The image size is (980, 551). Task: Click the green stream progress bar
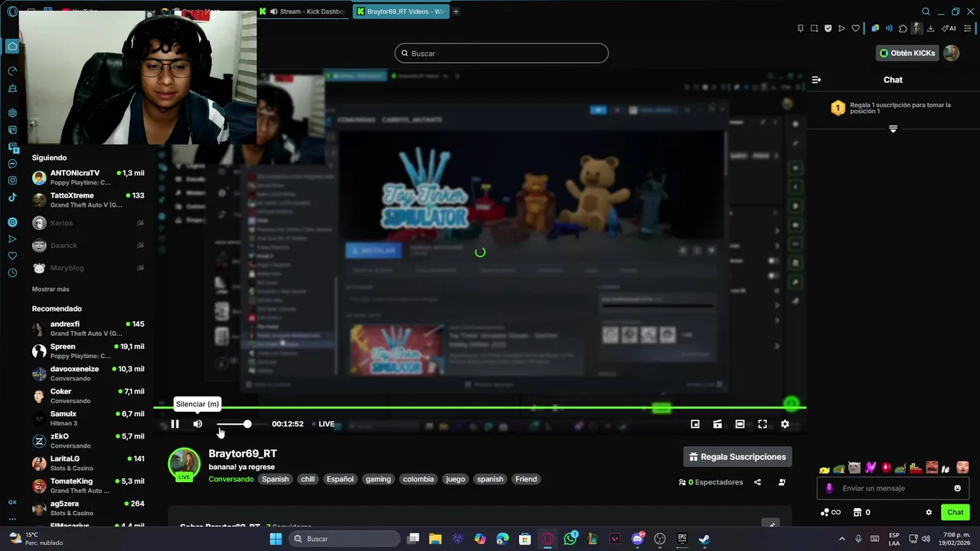point(479,407)
